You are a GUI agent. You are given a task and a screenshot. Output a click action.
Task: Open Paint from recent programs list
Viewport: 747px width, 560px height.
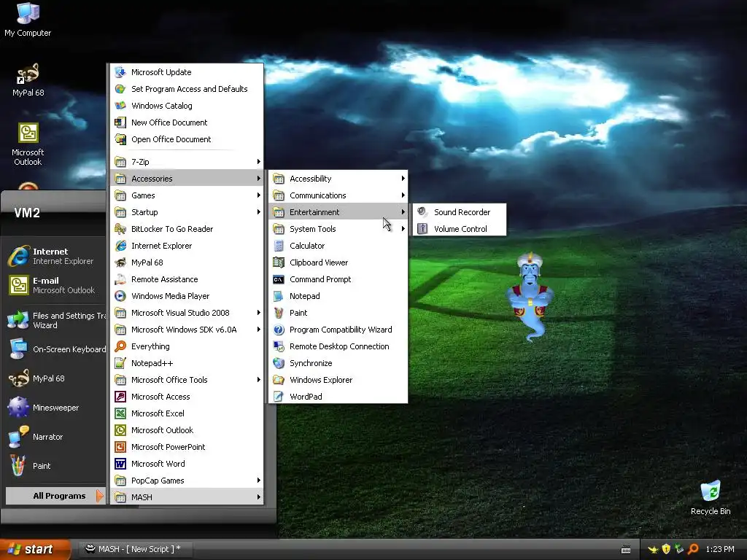[x=55, y=466]
